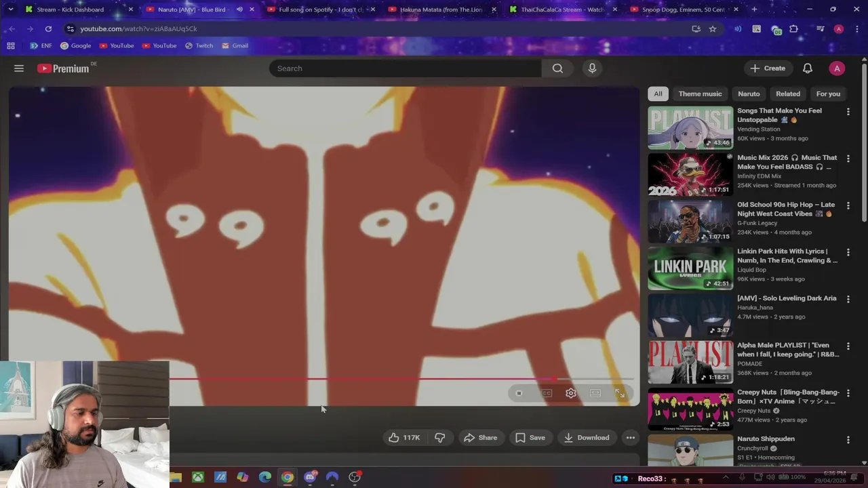The width and height of the screenshot is (868, 488).
Task: Open the YouTube hamburger guide menu
Action: [19, 68]
